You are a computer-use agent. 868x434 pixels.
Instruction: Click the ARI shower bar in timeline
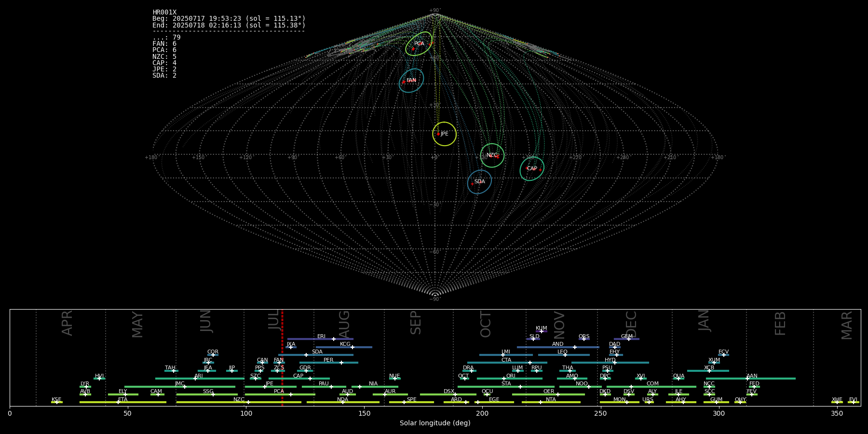click(x=200, y=379)
